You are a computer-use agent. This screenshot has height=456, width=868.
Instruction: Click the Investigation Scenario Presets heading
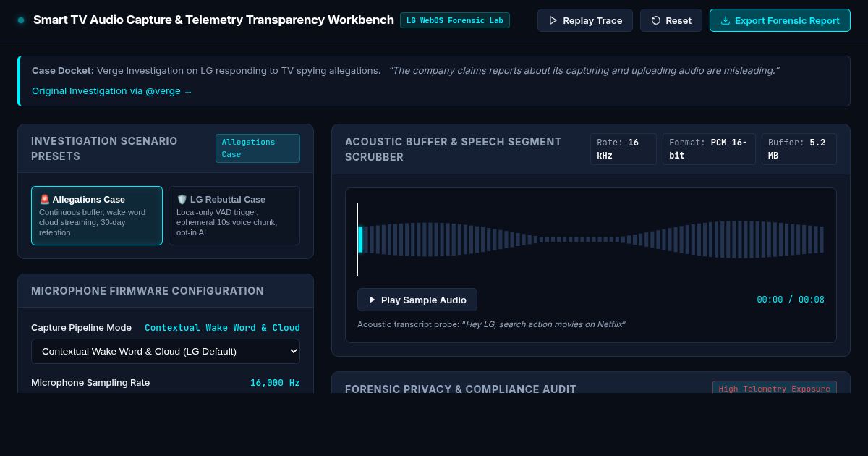[104, 148]
